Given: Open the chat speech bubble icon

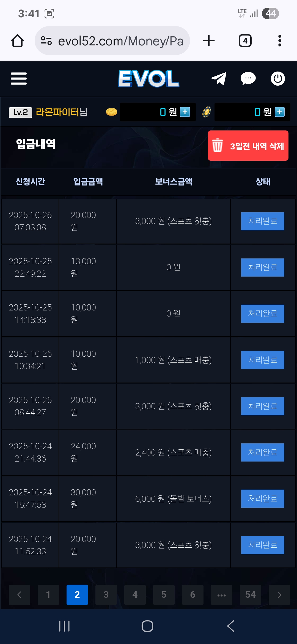Looking at the screenshot, I should pos(248,79).
